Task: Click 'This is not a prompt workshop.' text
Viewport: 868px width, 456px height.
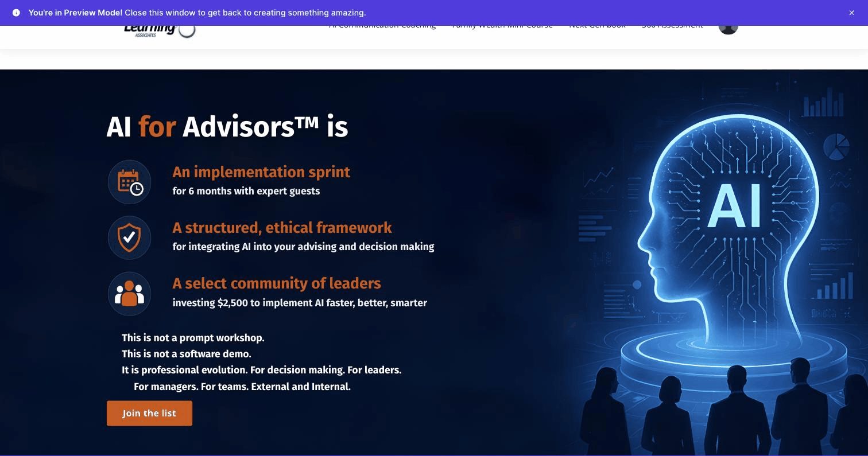Action: click(x=193, y=338)
